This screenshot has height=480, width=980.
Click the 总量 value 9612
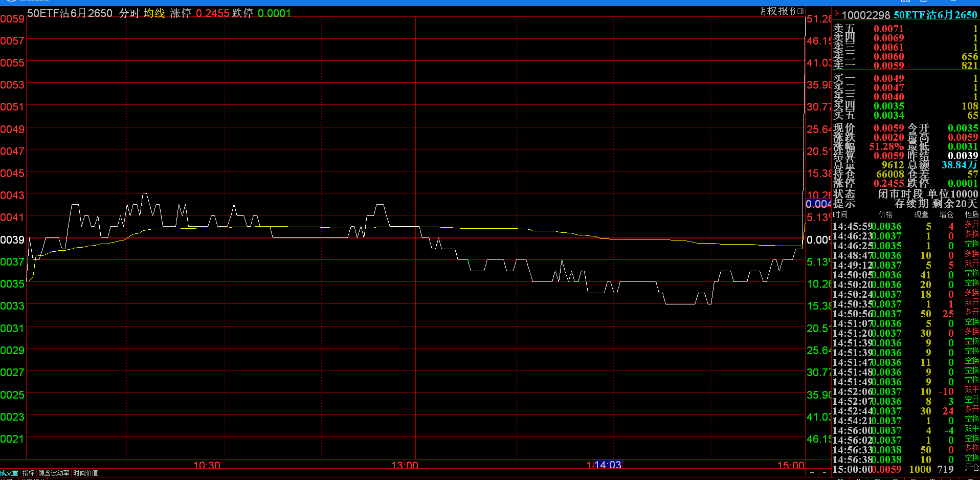pos(893,165)
